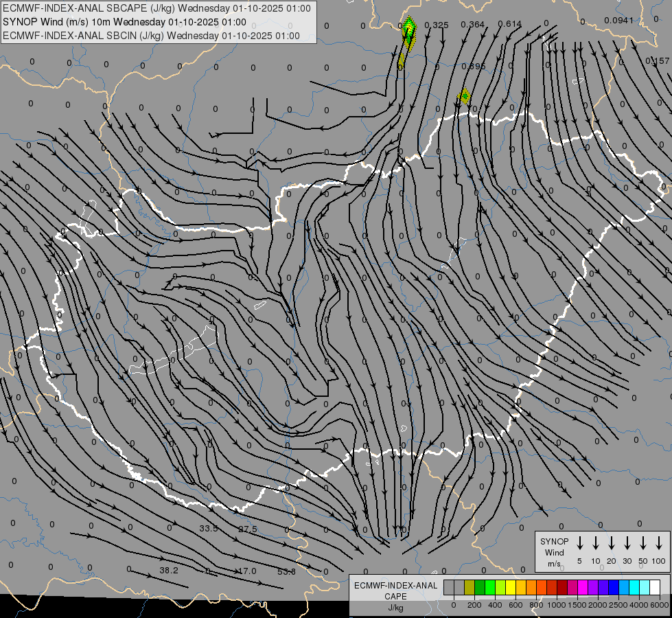Select the 50 m/s wind legend arrow

tap(643, 543)
